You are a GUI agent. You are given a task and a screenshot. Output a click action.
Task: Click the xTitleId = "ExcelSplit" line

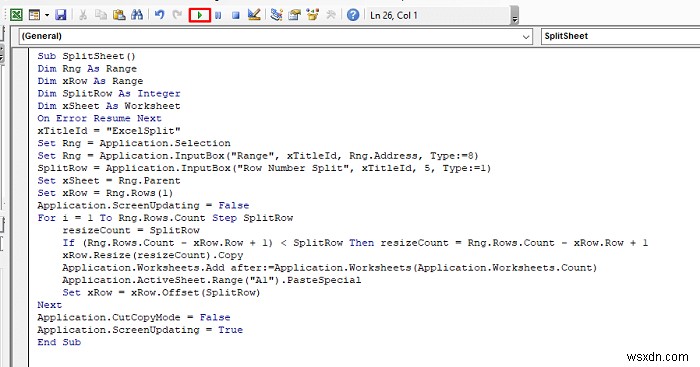109,131
